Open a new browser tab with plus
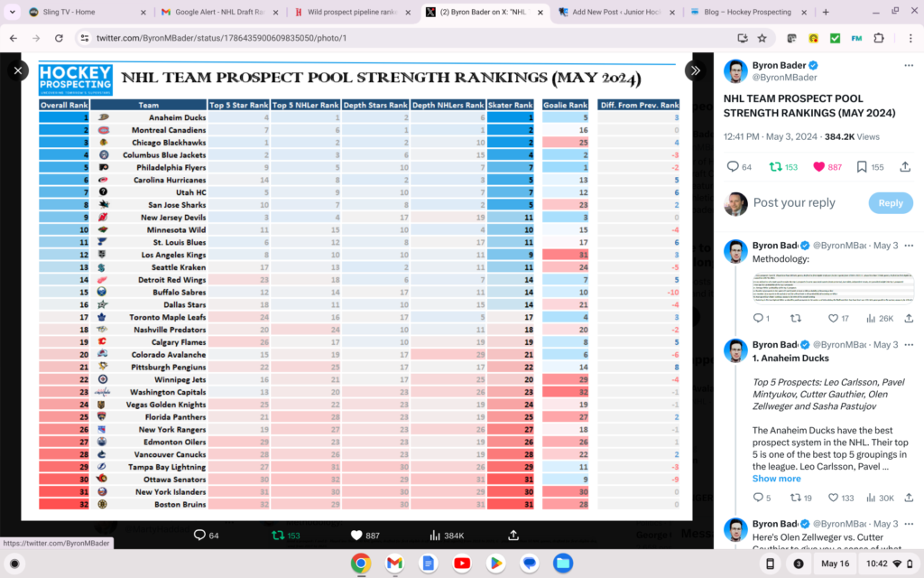This screenshot has height=578, width=924. point(826,12)
